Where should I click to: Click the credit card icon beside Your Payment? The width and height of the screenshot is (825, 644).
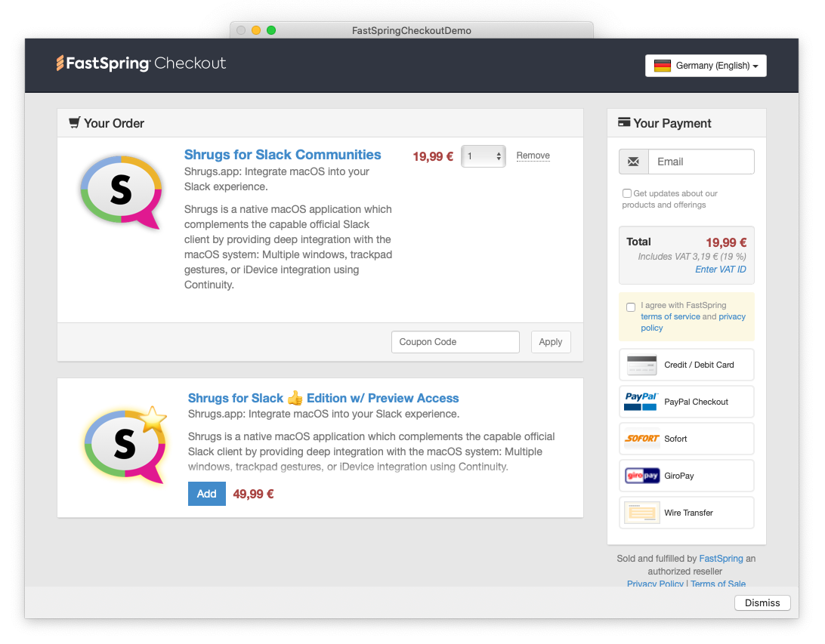point(624,122)
